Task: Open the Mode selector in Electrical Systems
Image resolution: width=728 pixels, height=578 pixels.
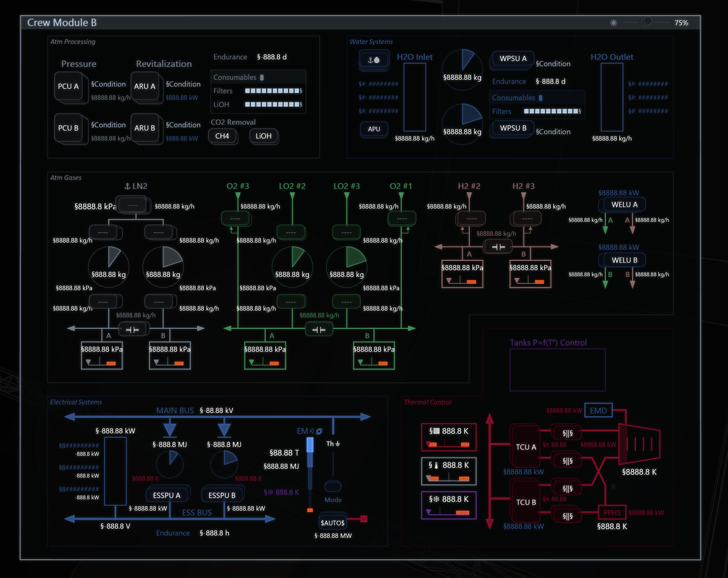Action: pyautogui.click(x=333, y=486)
